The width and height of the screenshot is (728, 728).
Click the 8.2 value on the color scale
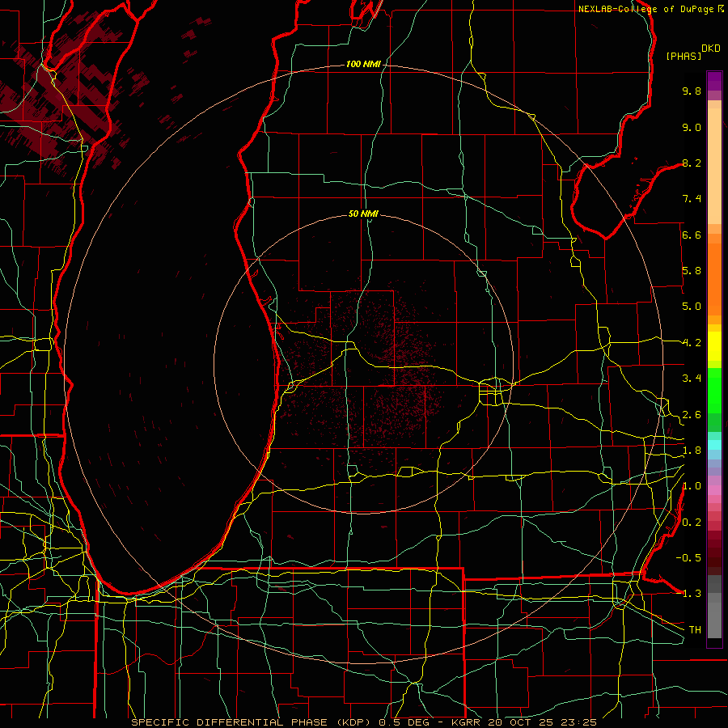[692, 163]
